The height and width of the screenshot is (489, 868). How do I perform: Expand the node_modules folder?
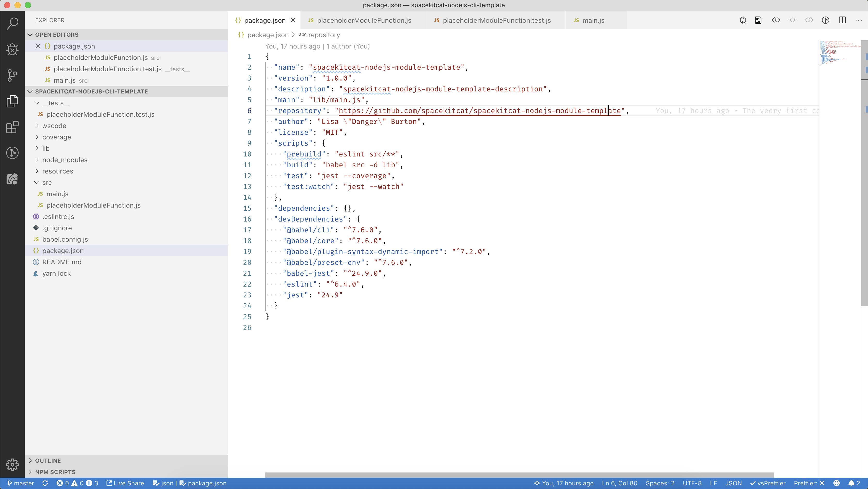[65, 160]
